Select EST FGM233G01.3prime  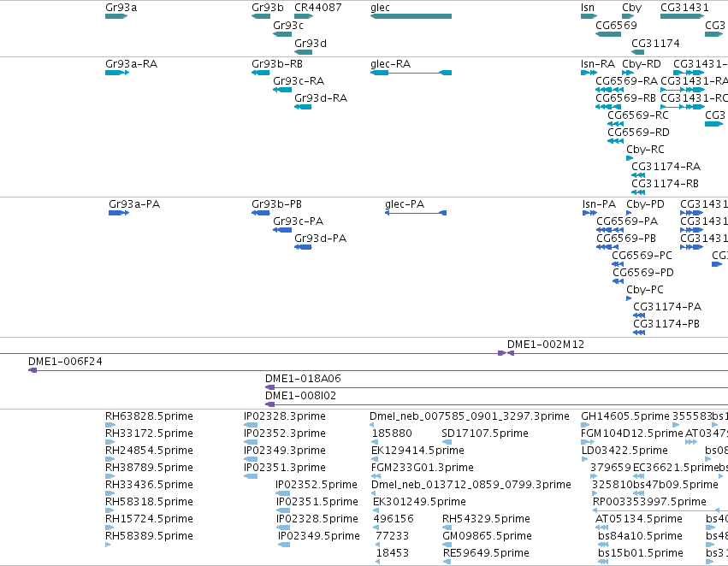(x=376, y=476)
